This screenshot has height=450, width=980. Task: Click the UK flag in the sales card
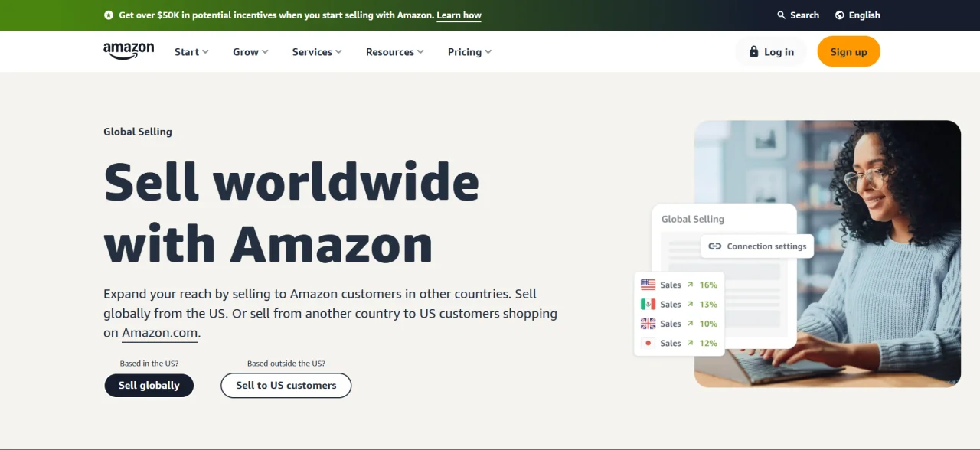point(648,324)
